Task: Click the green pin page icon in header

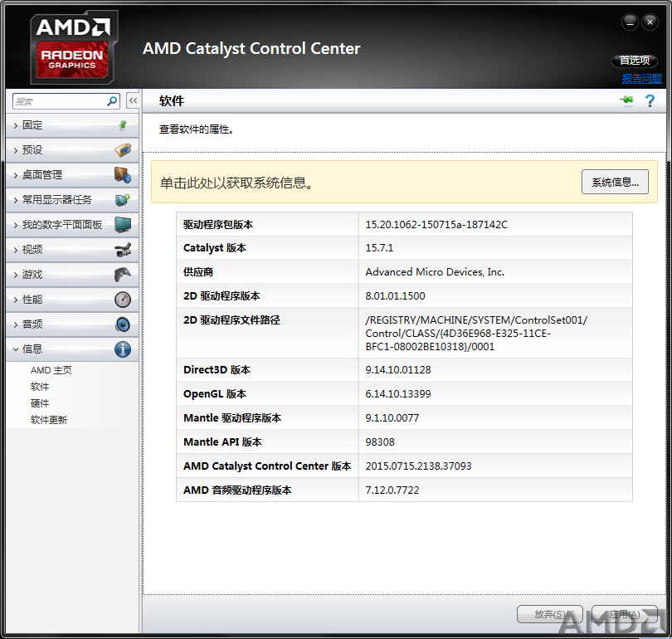Action: tap(626, 100)
